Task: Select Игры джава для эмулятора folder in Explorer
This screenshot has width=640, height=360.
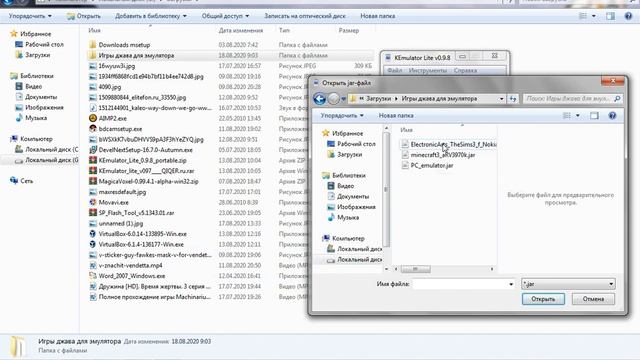Action: tap(136, 56)
